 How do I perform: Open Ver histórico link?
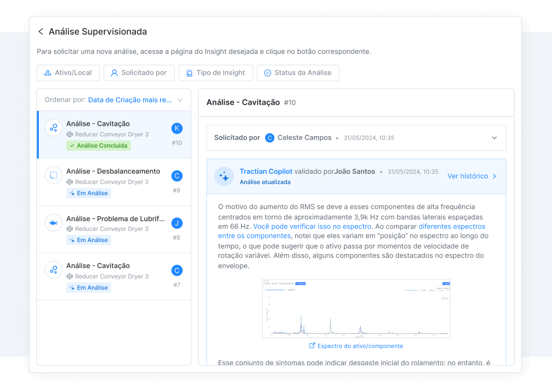point(472,176)
